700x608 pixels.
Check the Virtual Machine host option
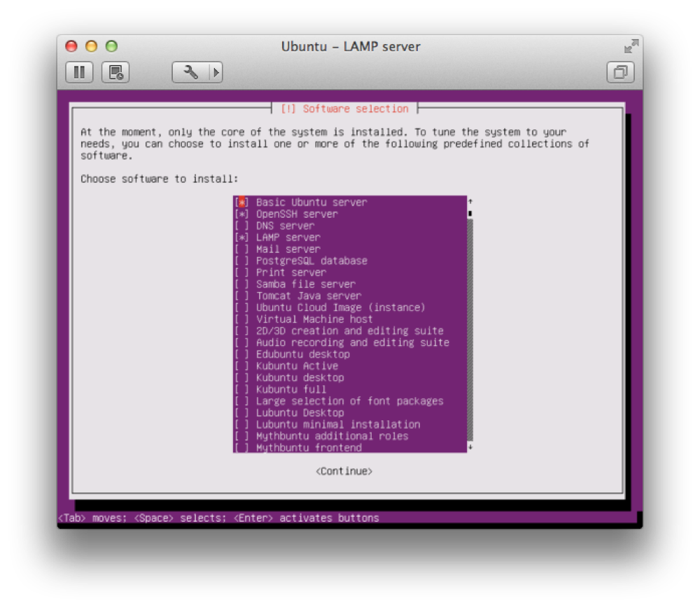click(242, 319)
